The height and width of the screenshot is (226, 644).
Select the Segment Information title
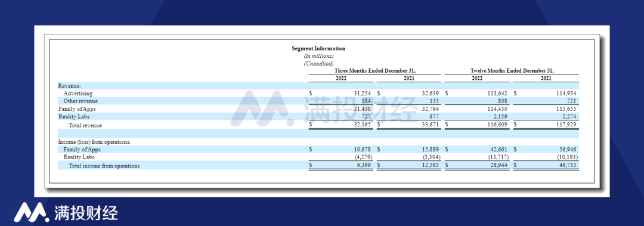tap(318, 48)
